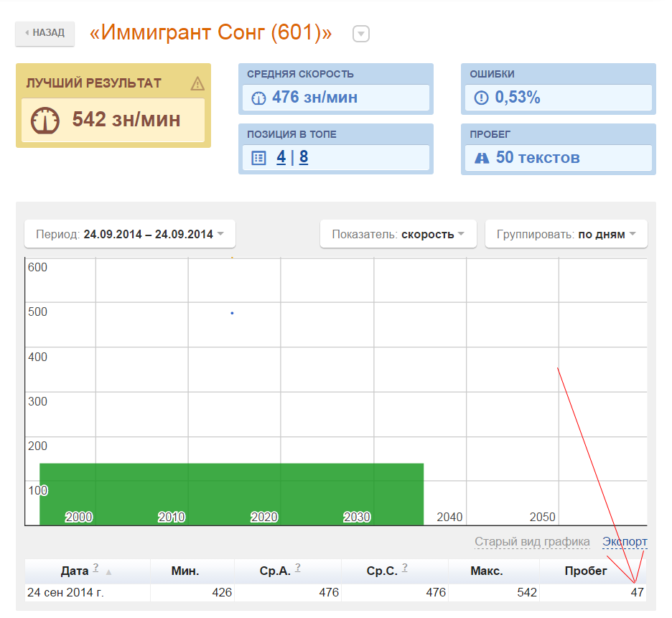Image resolution: width=672 pixels, height=618 pixels.
Task: Open the Показатель скорость dropdown
Action: tap(398, 234)
